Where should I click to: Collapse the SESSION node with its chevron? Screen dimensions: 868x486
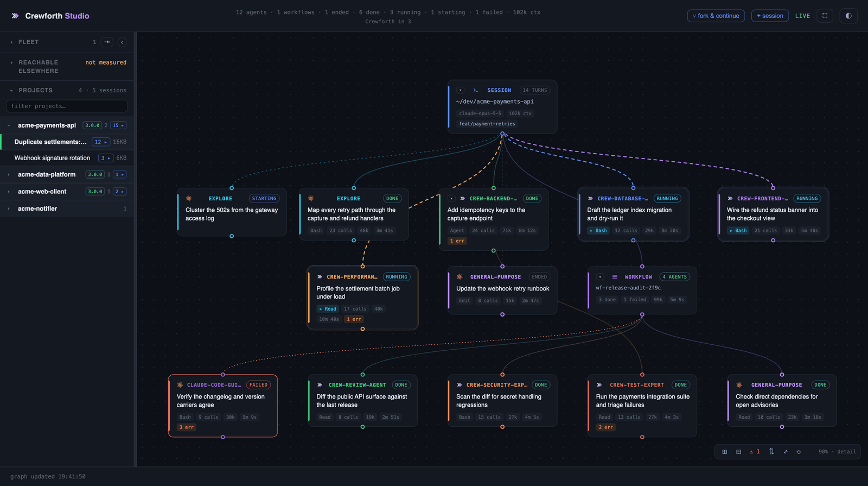pos(460,90)
